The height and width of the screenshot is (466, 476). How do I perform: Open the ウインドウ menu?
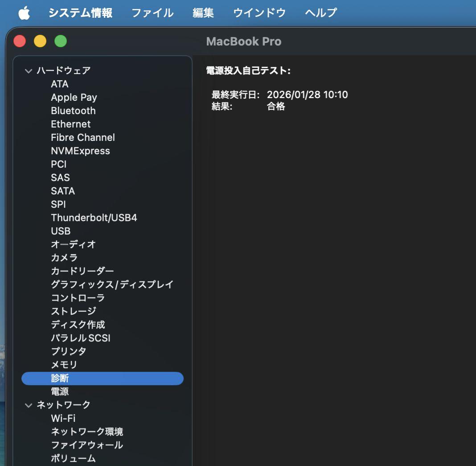point(259,13)
